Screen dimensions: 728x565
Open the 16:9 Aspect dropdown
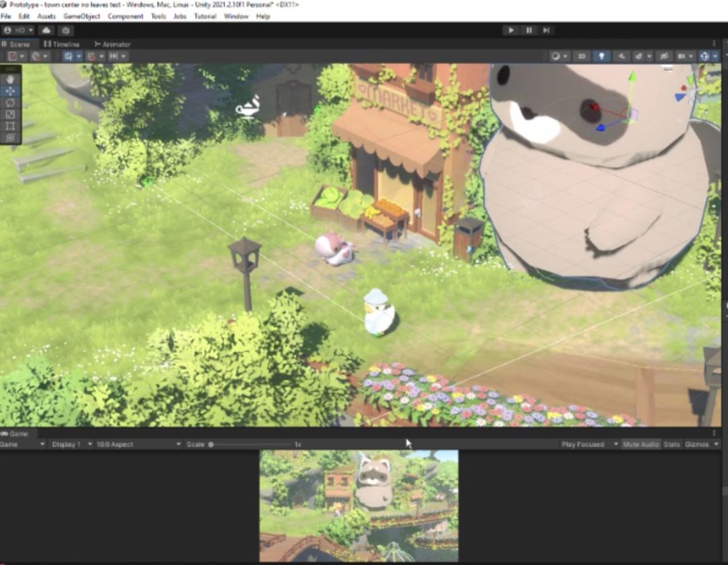(x=138, y=444)
